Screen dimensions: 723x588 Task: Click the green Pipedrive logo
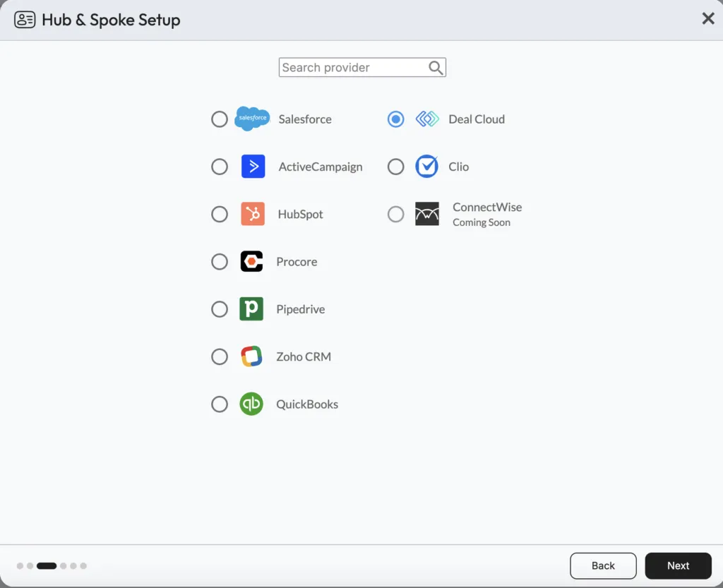tap(251, 308)
